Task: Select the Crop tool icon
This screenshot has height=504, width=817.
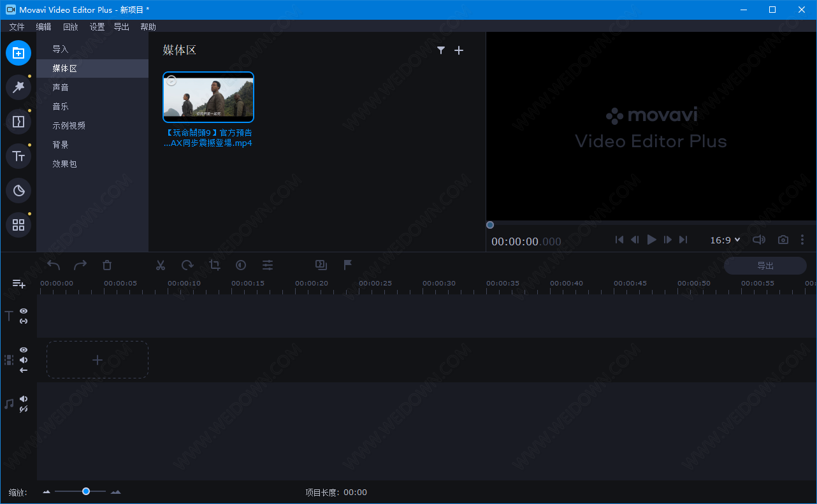Action: tap(214, 265)
